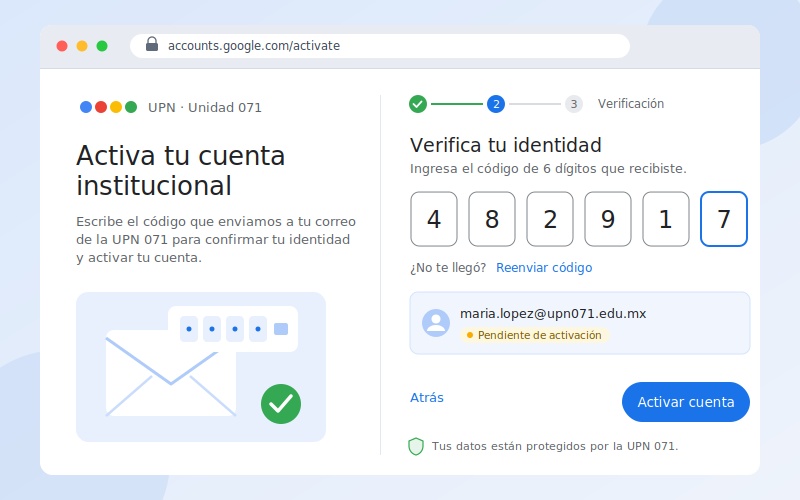This screenshot has width=800, height=500.
Task: Click the ¿No te llegó? text
Action: 448,268
